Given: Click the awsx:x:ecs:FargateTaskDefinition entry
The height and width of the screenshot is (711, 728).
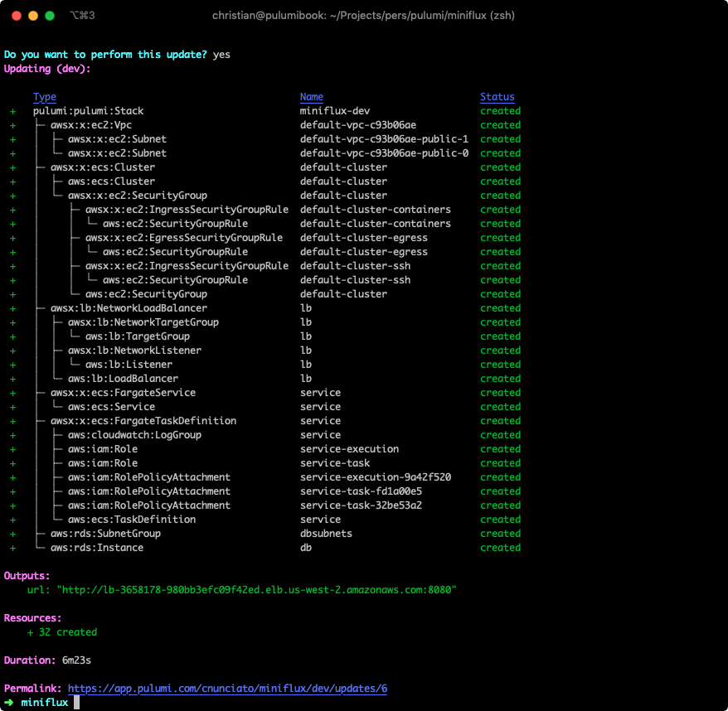Looking at the screenshot, I should pyautogui.click(x=143, y=421).
